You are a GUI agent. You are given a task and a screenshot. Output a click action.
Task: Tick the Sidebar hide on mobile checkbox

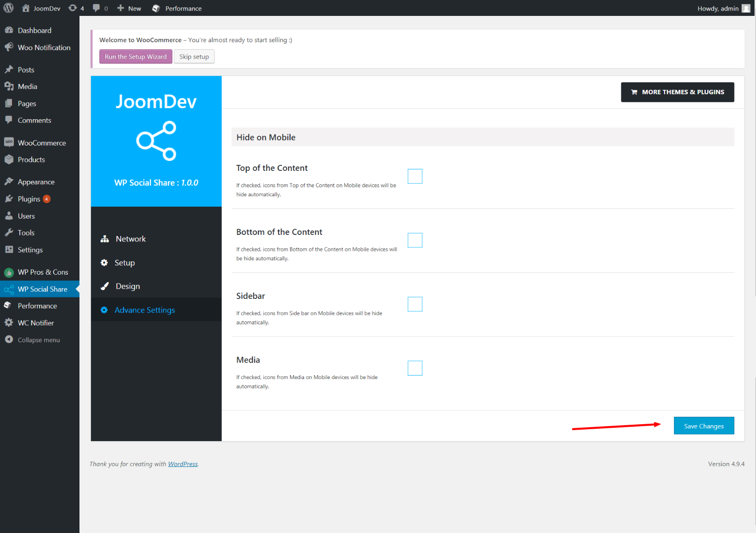(415, 304)
